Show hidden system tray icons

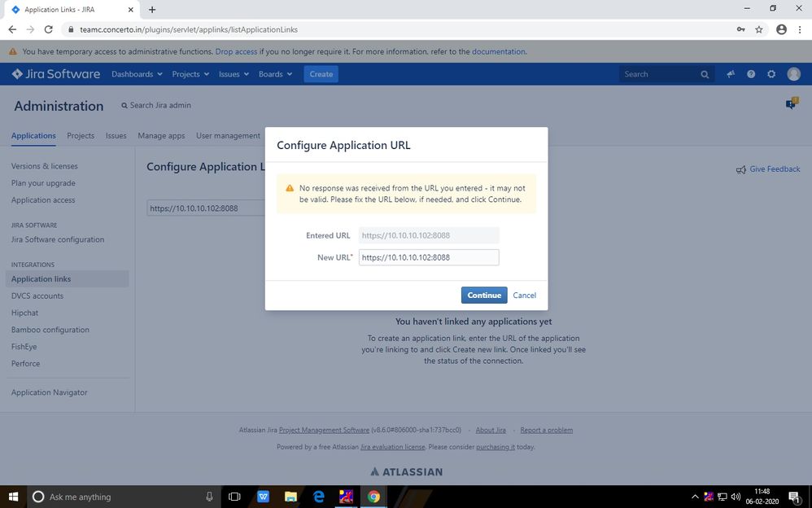[x=695, y=497]
